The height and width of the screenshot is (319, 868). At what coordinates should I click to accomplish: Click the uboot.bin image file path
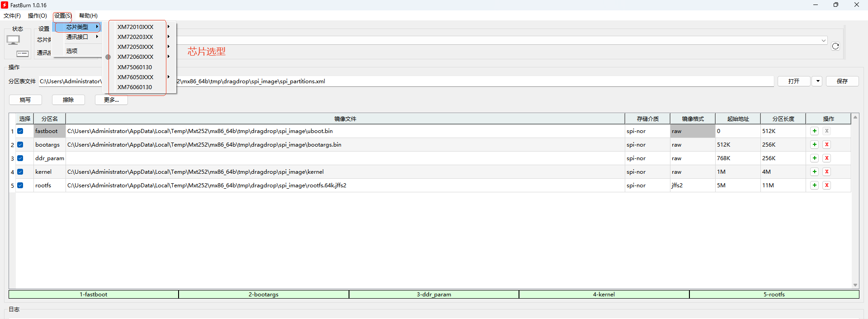pos(200,131)
